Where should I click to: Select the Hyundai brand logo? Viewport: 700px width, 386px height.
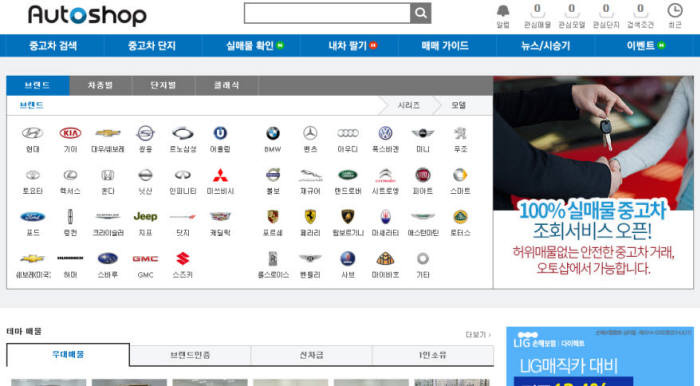[x=33, y=133]
